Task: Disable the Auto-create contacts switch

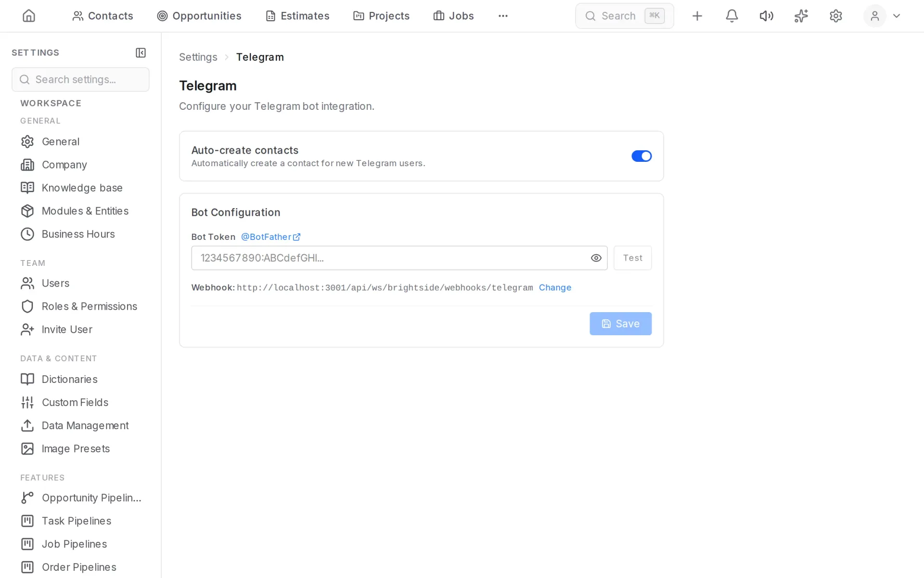Action: coord(642,156)
